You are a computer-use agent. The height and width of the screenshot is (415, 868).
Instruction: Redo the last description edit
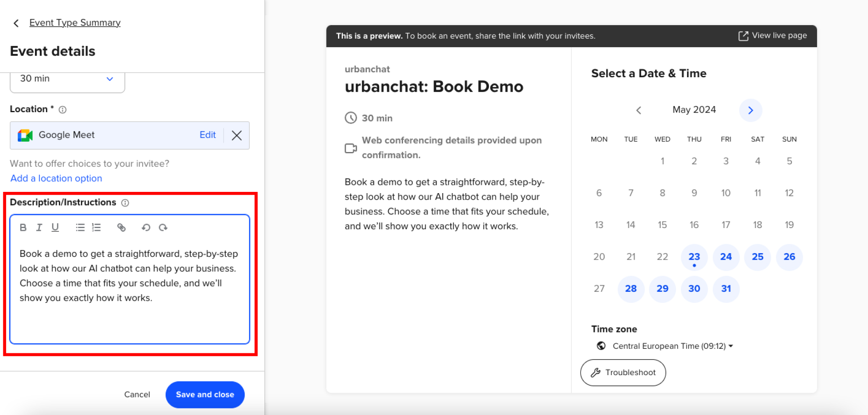click(163, 227)
